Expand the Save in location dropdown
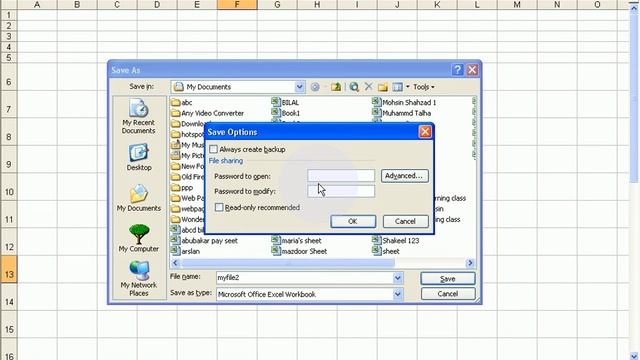Viewport: 640px width, 360px height. pyautogui.click(x=299, y=87)
